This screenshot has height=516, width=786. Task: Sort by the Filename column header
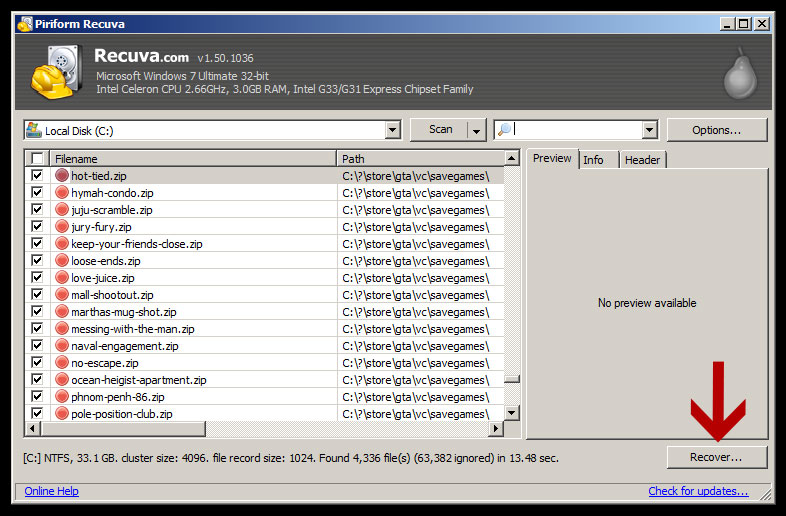tap(193, 158)
